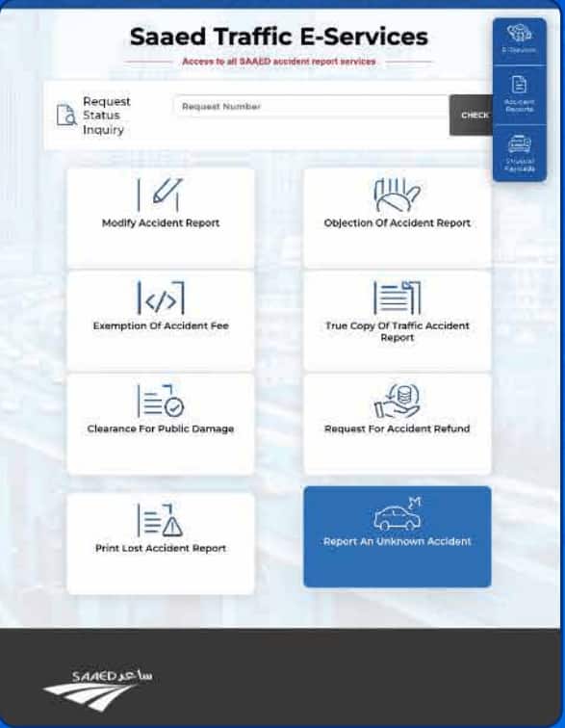Open the Clearance For Public Damage checkmark icon
This screenshot has width=565, height=728.
tap(160, 401)
